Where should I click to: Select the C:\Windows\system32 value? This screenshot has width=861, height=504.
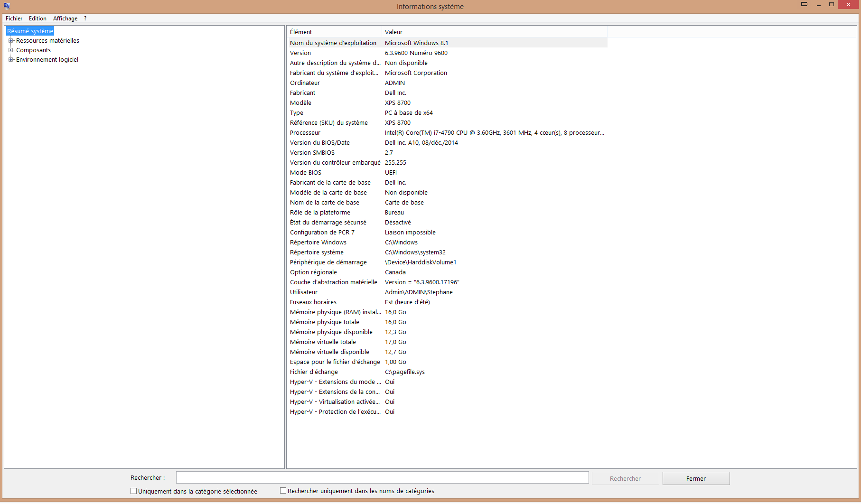415,252
